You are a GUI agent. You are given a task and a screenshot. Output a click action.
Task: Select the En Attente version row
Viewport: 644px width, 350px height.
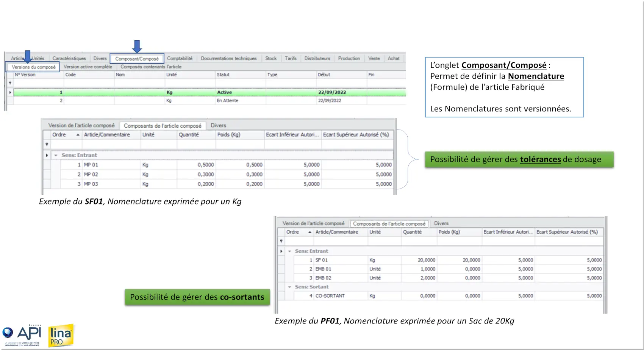point(209,101)
